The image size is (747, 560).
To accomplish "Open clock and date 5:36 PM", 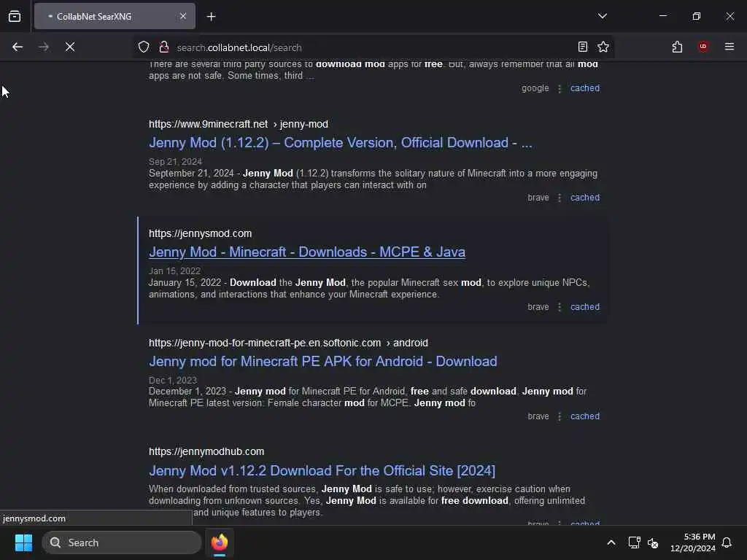I will coord(693,542).
